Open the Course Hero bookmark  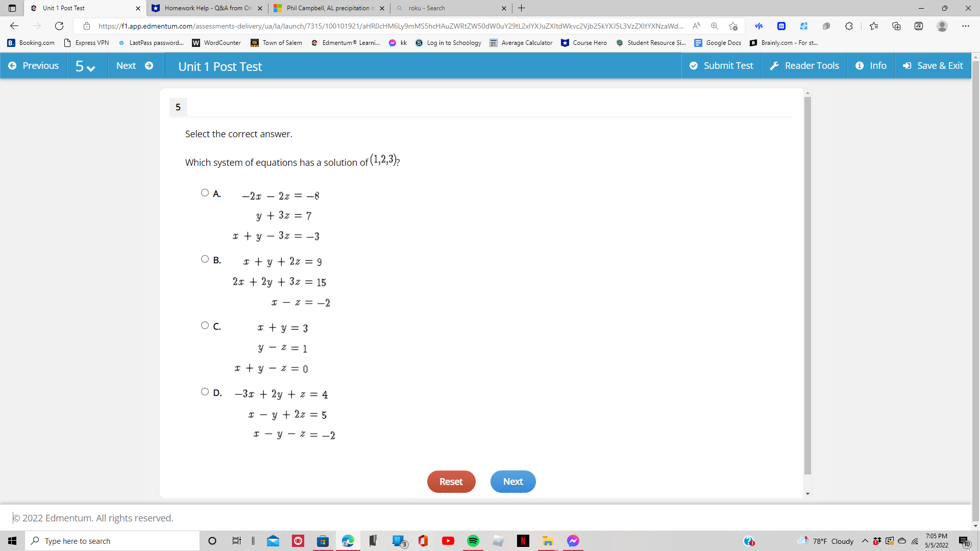click(584, 43)
